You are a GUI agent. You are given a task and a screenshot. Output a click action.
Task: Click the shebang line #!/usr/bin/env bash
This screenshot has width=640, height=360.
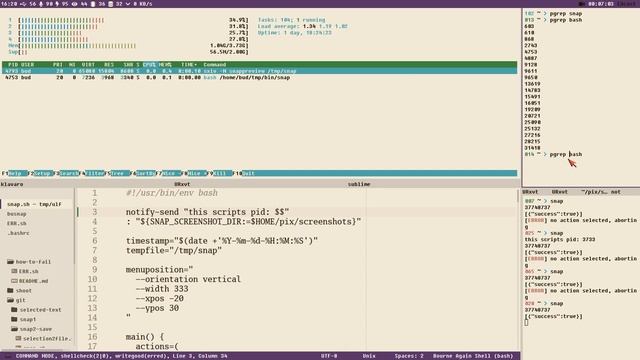(172, 193)
